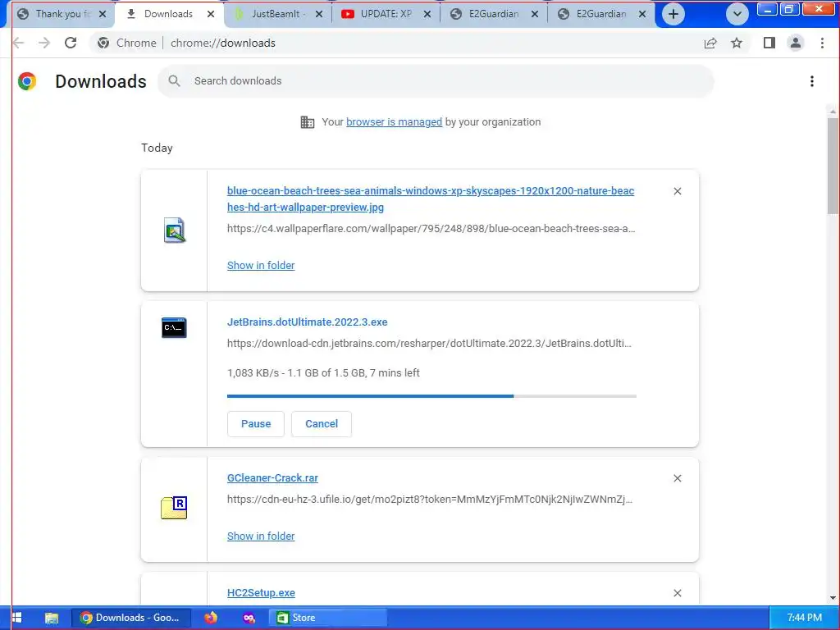Reload the downloads page

(71, 43)
